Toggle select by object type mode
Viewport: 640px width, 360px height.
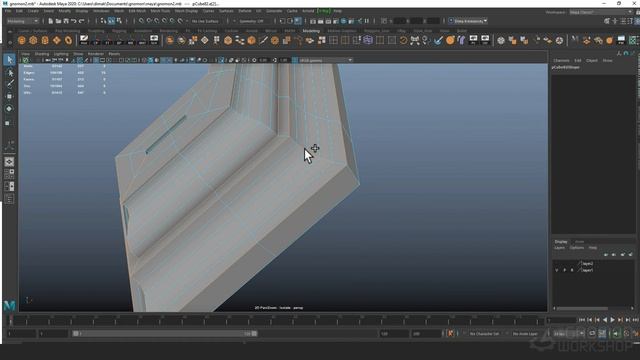click(x=111, y=21)
